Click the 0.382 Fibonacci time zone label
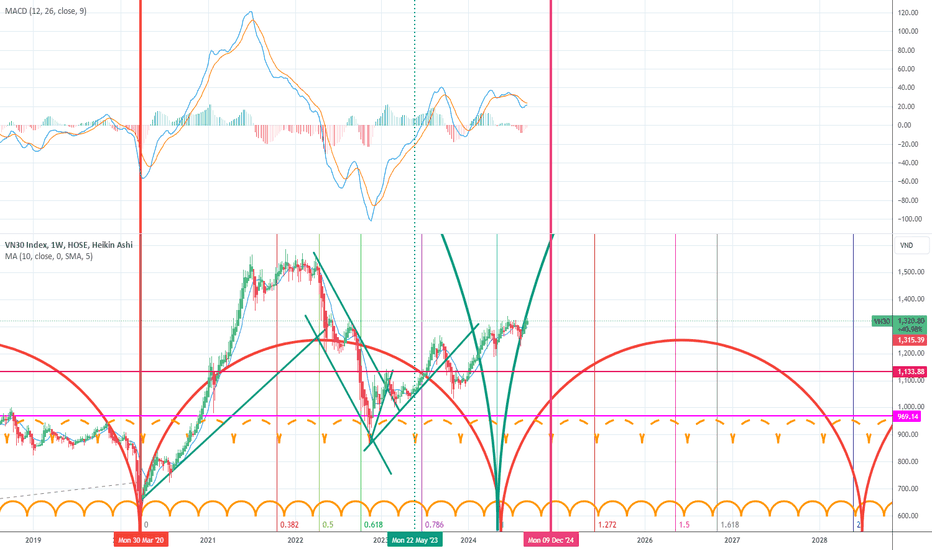 click(x=289, y=525)
